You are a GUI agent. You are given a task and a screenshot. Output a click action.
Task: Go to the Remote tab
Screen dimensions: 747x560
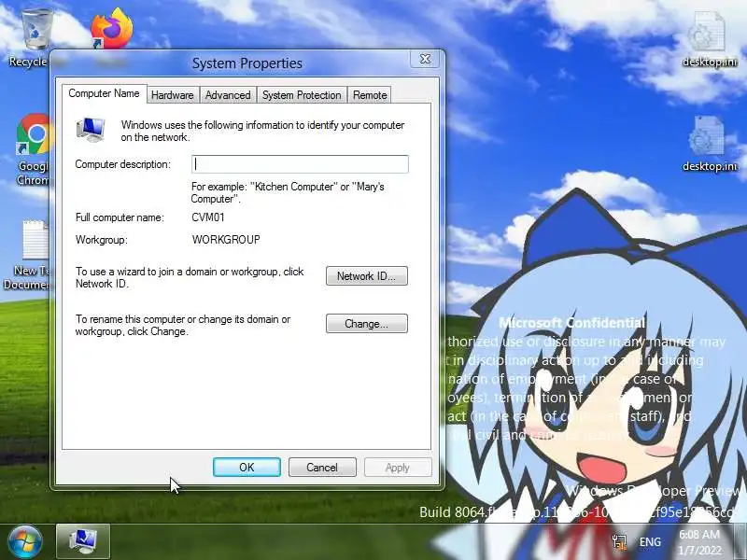(x=370, y=95)
